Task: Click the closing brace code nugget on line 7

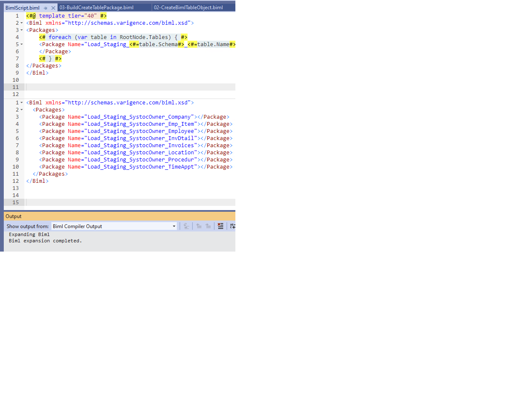Action: pos(50,59)
